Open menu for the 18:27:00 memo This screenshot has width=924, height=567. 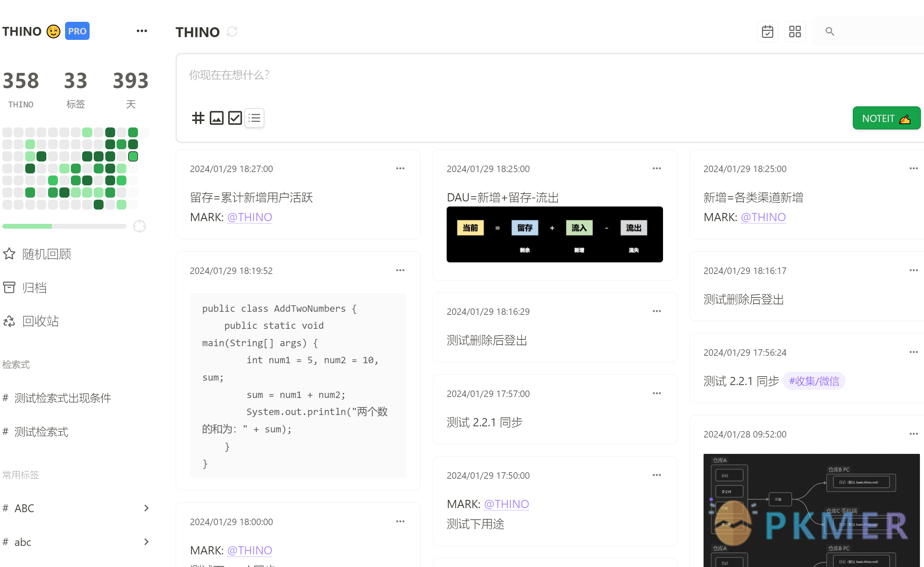[400, 168]
